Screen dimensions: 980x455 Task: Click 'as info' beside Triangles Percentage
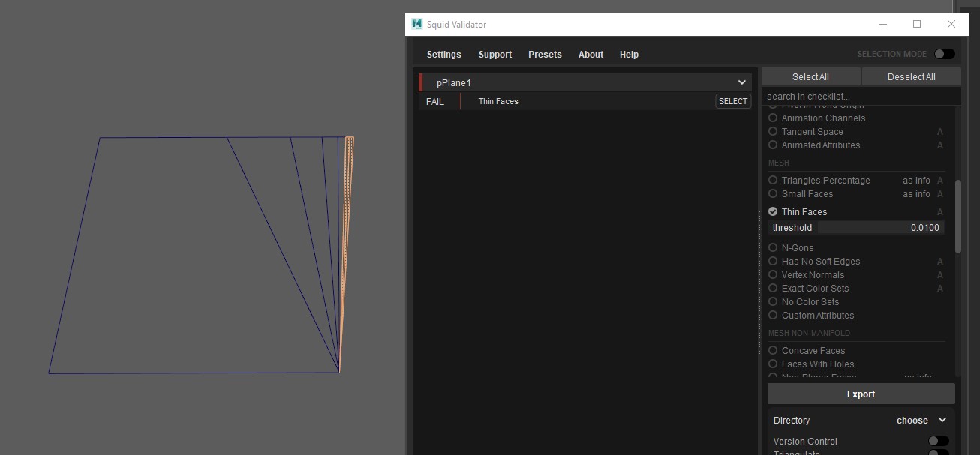(916, 180)
